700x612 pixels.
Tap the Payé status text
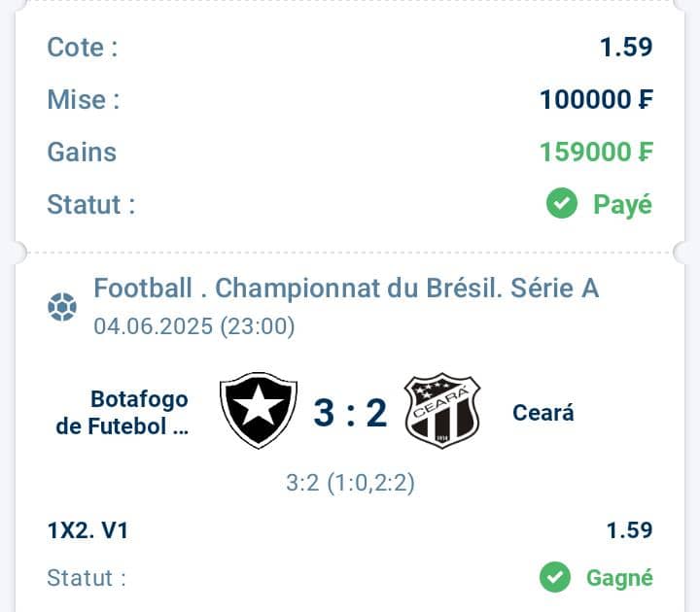click(623, 205)
